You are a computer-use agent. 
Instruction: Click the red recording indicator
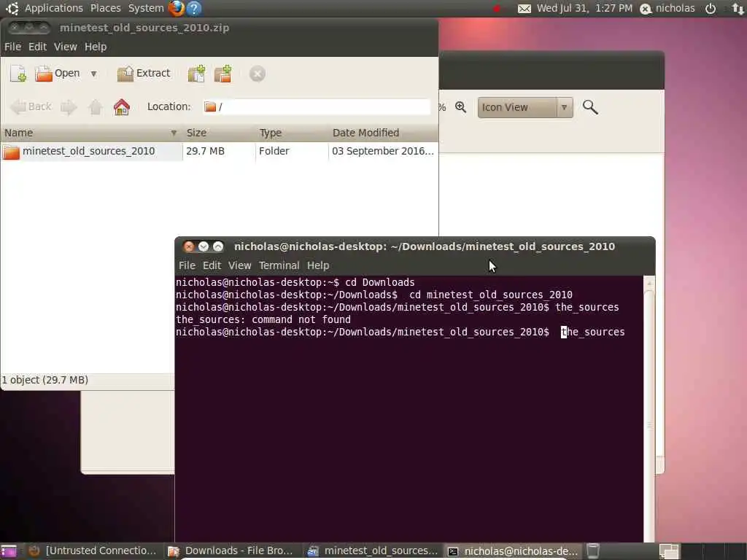point(497,9)
